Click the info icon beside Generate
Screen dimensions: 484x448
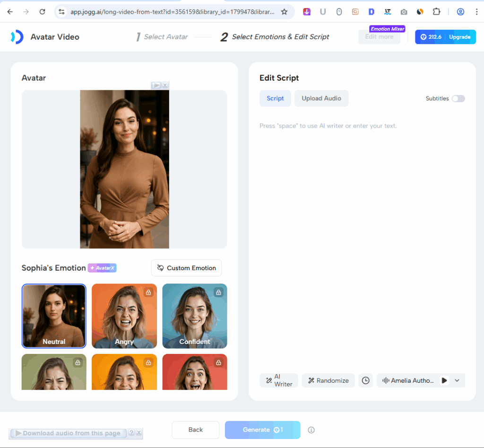click(x=311, y=430)
